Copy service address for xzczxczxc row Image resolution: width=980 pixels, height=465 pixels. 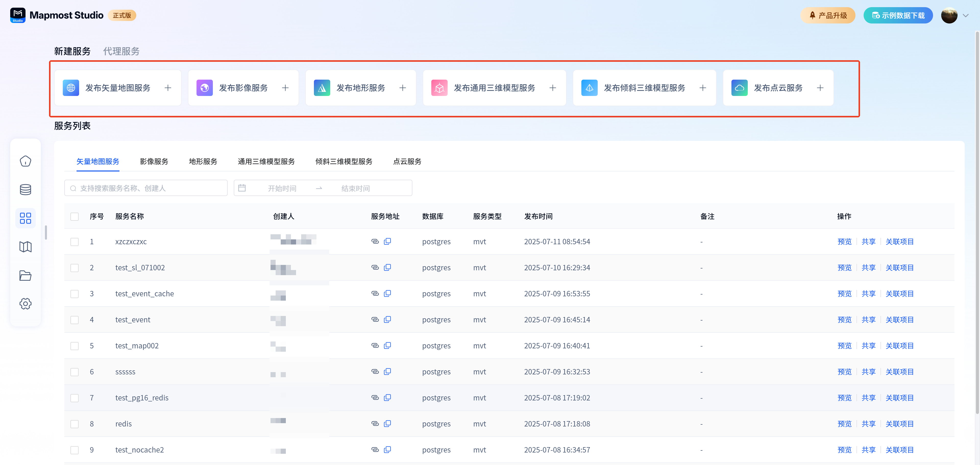[x=387, y=241]
